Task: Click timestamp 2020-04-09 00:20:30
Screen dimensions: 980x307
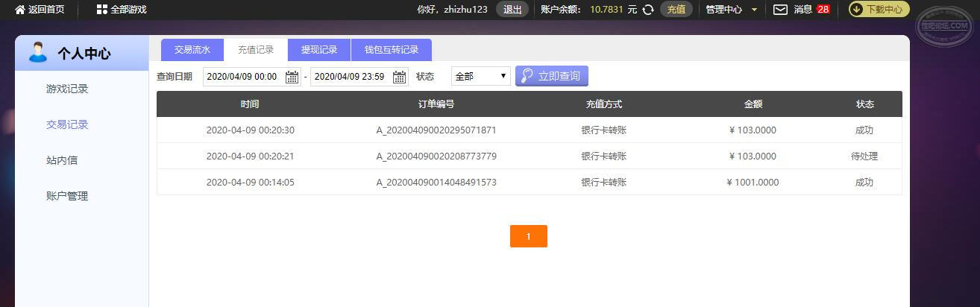Action: pos(251,130)
